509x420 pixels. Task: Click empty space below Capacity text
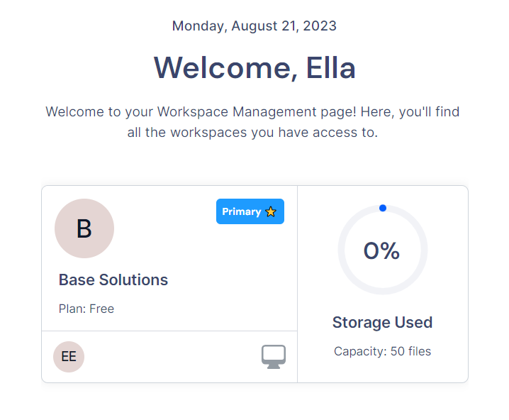pyautogui.click(x=382, y=370)
